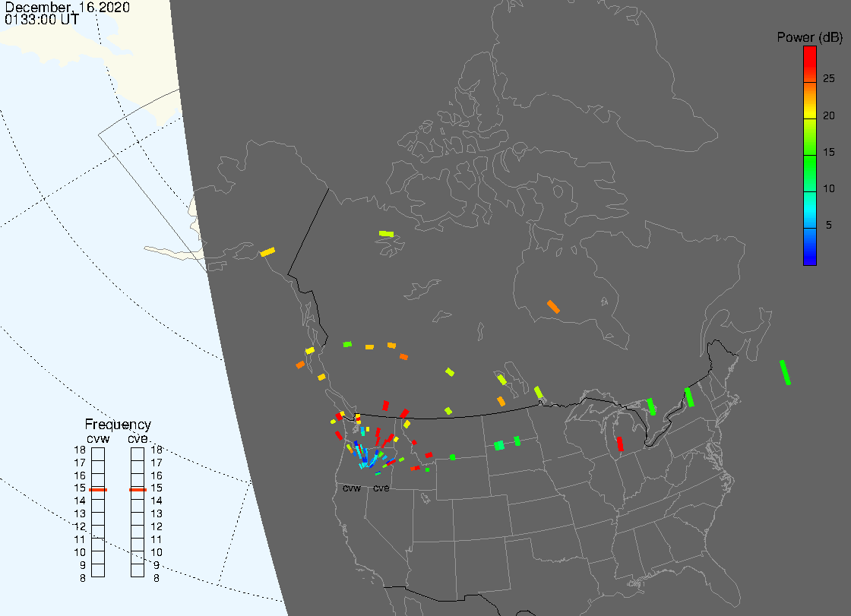Click the "cve" heading above the frequency scale
851x616 pixels.
click(x=138, y=438)
